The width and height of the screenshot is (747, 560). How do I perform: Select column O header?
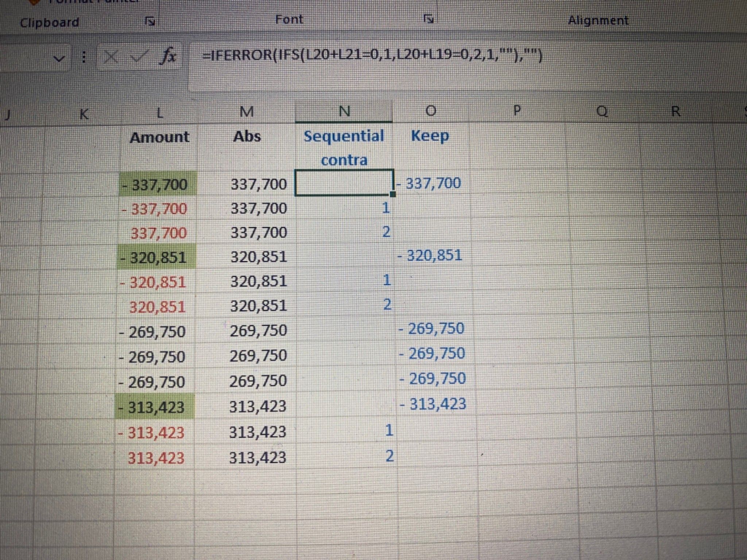point(431,110)
